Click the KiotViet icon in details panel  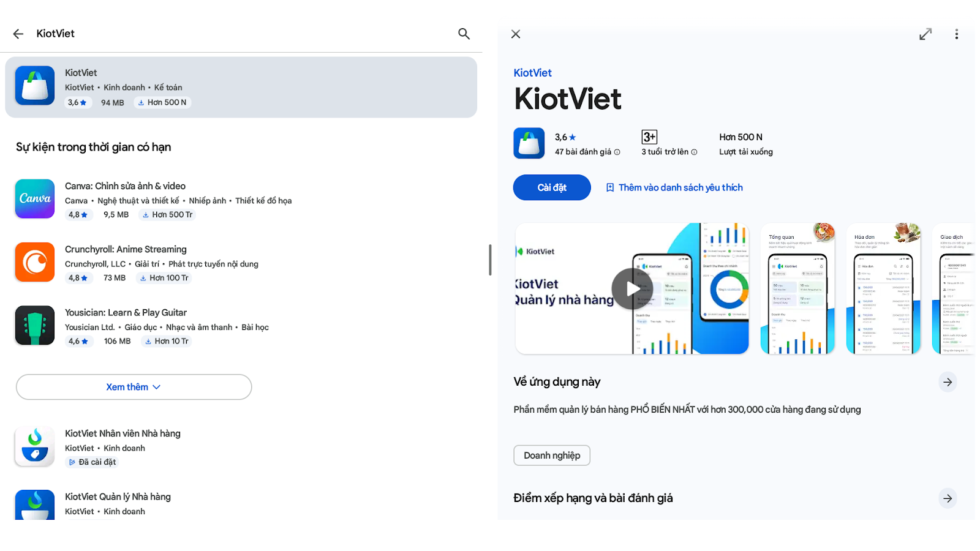[x=529, y=143]
